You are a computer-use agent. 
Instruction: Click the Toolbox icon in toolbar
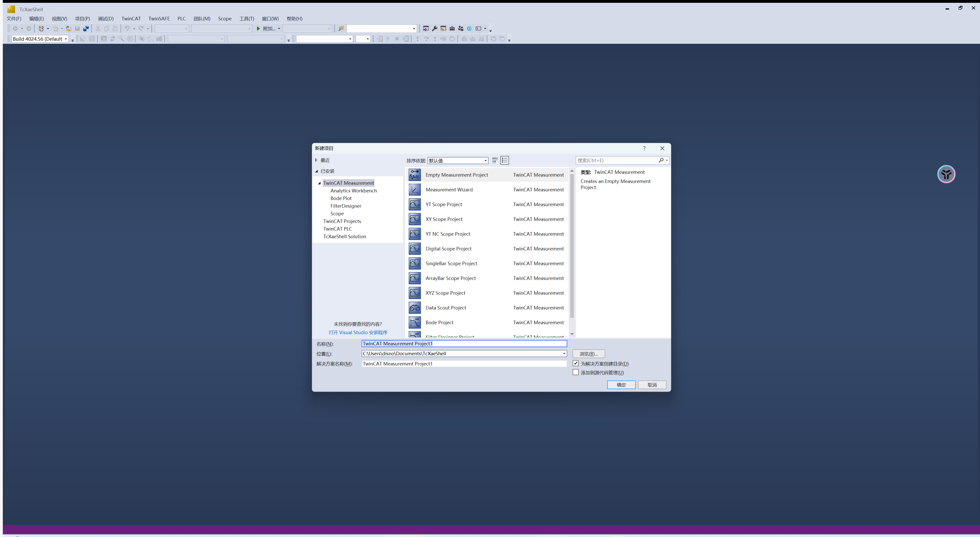452,29
